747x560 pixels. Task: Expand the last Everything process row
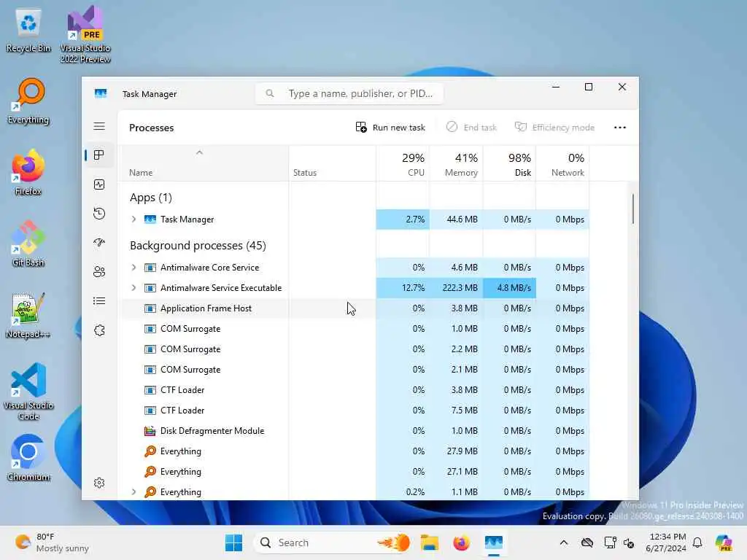point(134,492)
